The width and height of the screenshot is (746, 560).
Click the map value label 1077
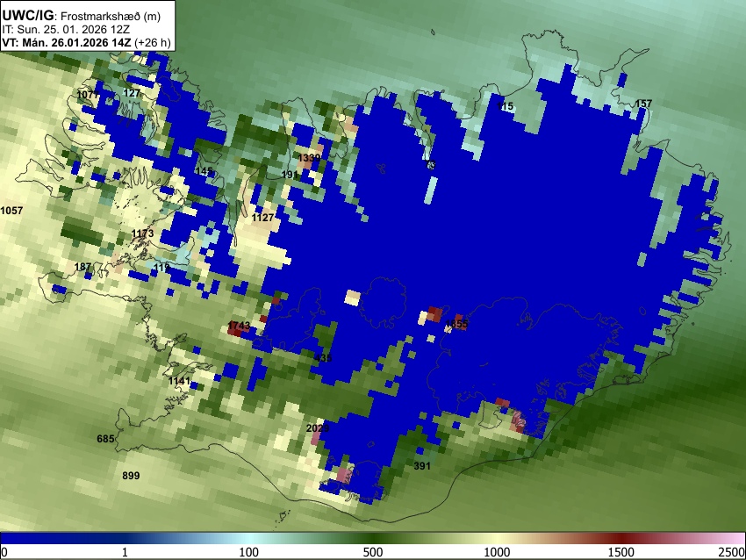pos(88,95)
